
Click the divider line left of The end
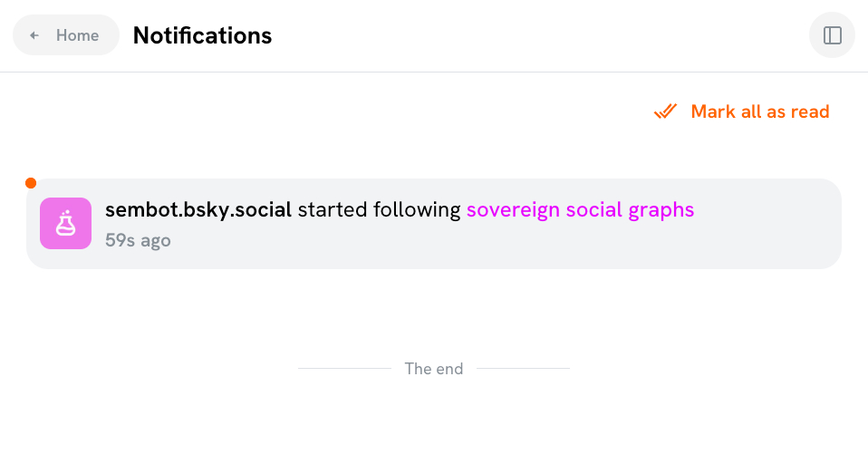pos(344,369)
